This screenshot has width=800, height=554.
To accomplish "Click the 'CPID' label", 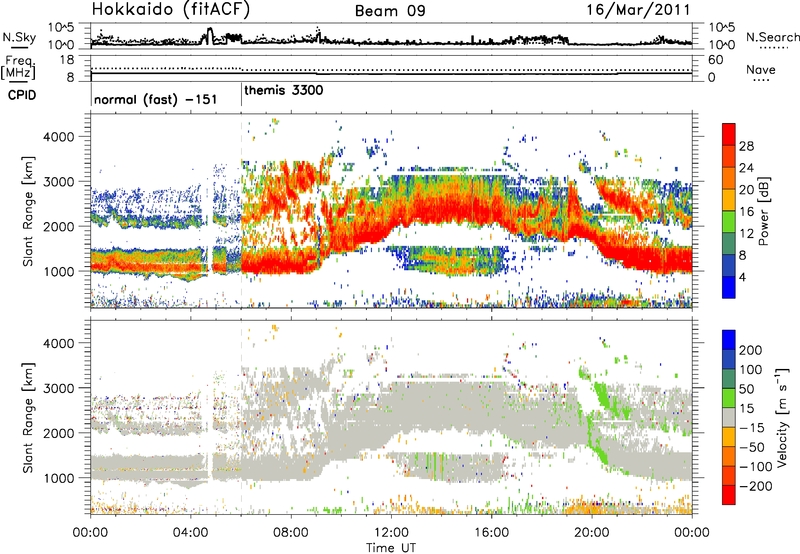I will click(x=22, y=95).
